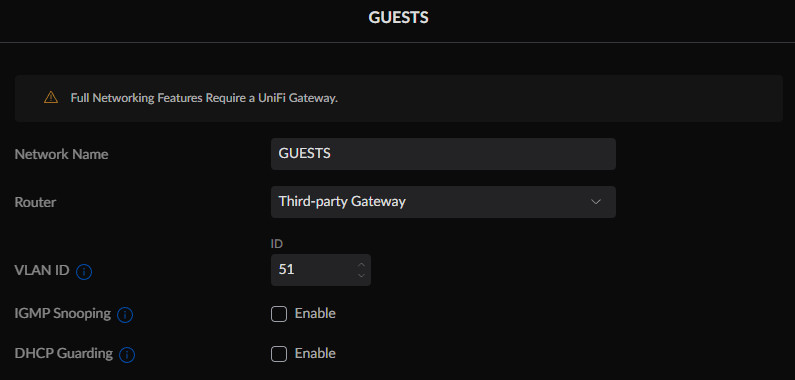
Task: Click the warning triangle icon in banner
Action: [51, 97]
